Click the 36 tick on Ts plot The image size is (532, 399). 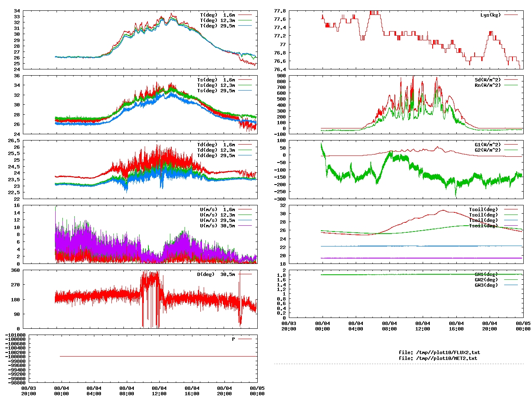point(17,76)
